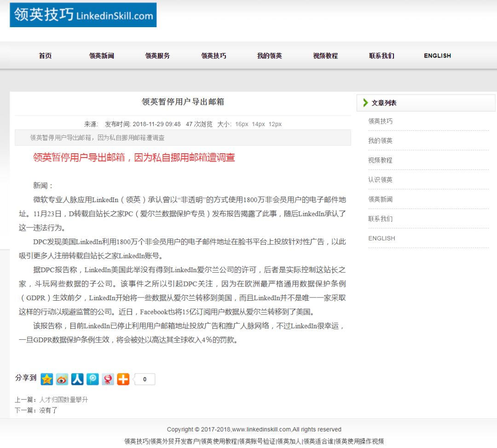Select 领英新闻 in sidebar article list

click(x=381, y=199)
